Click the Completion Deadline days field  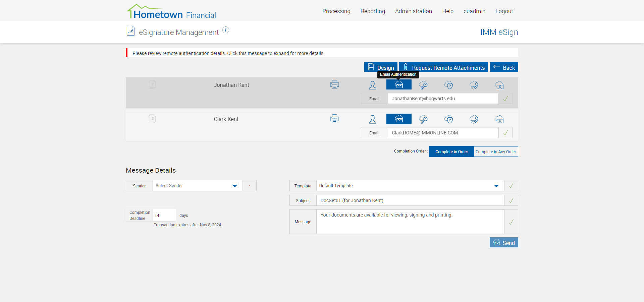point(164,215)
